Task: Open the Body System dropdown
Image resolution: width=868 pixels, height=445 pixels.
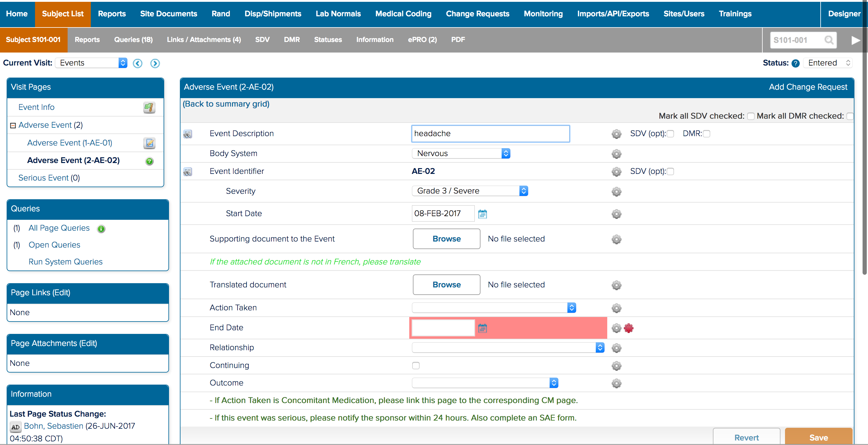Action: 461,153
